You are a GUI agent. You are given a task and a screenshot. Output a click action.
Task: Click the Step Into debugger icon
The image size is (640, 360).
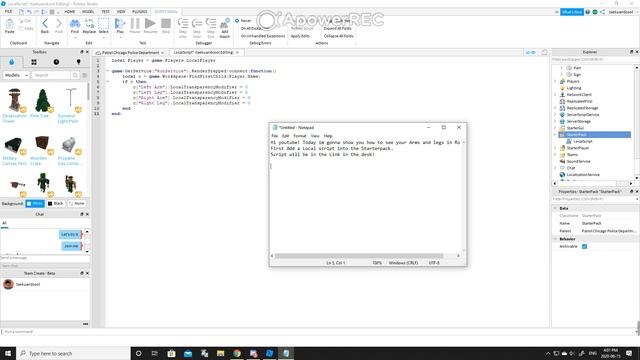click(x=183, y=24)
